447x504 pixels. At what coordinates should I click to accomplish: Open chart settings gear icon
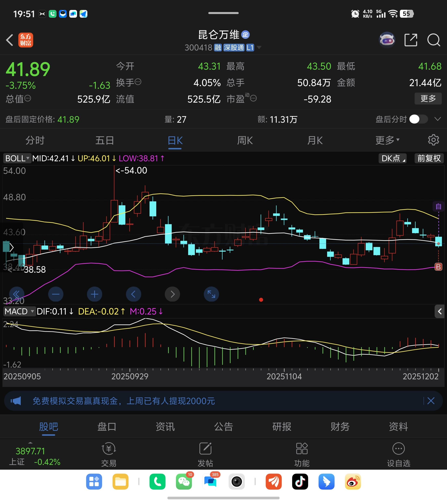433,140
